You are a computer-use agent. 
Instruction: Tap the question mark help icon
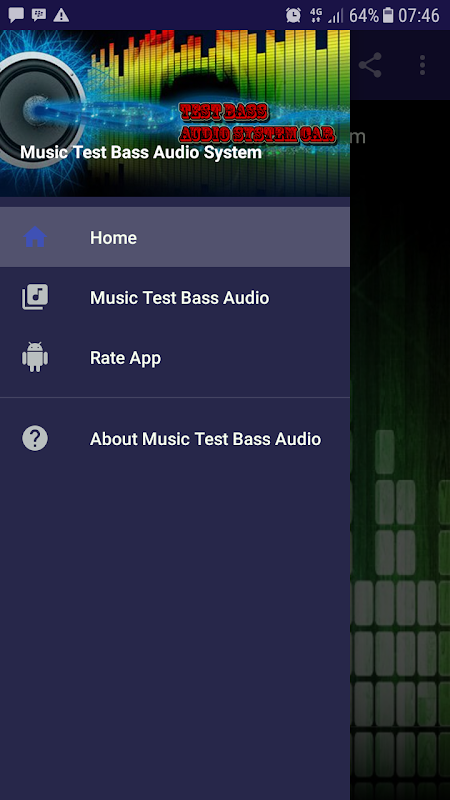[35, 438]
